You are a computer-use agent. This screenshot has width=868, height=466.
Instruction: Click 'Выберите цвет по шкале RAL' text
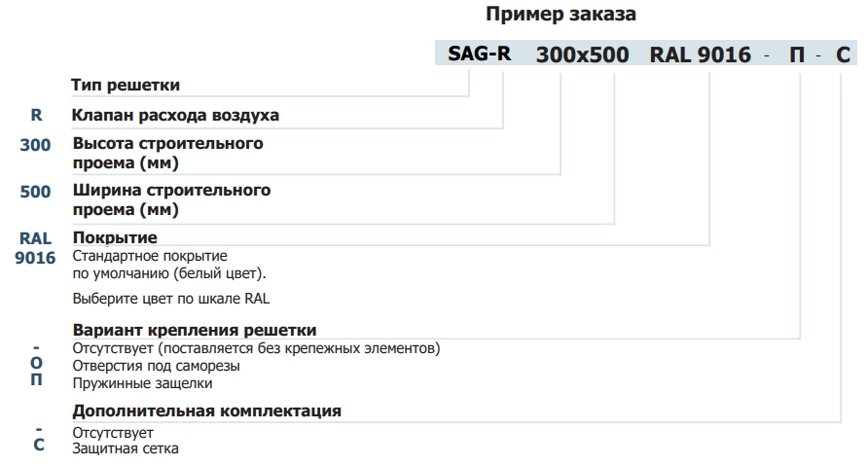click(x=171, y=299)
